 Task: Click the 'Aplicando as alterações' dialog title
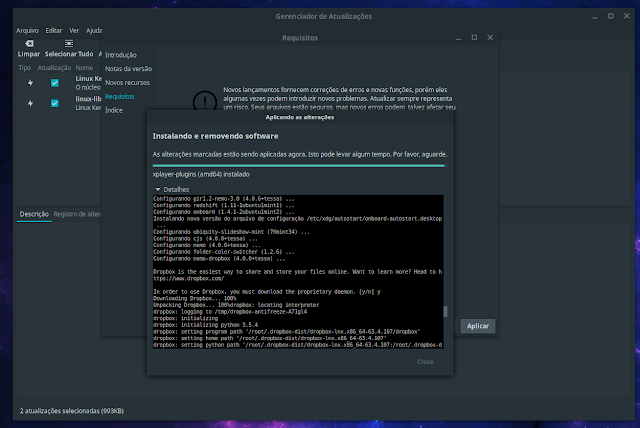pyautogui.click(x=300, y=117)
